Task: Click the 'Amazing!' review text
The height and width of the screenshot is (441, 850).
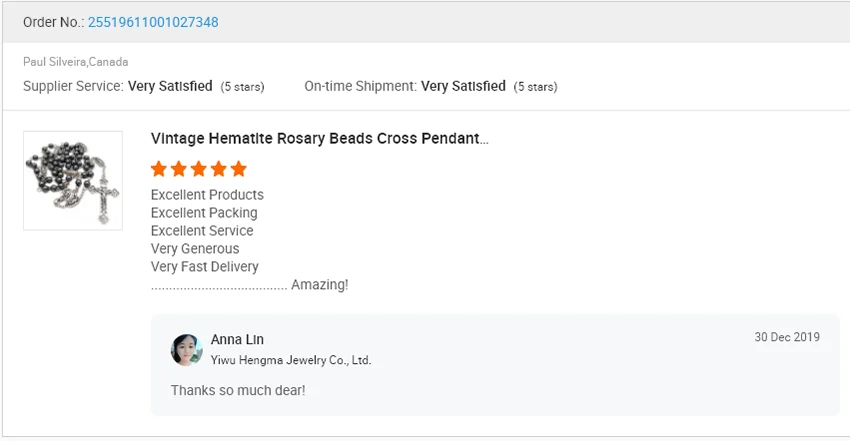Action: [x=319, y=285]
